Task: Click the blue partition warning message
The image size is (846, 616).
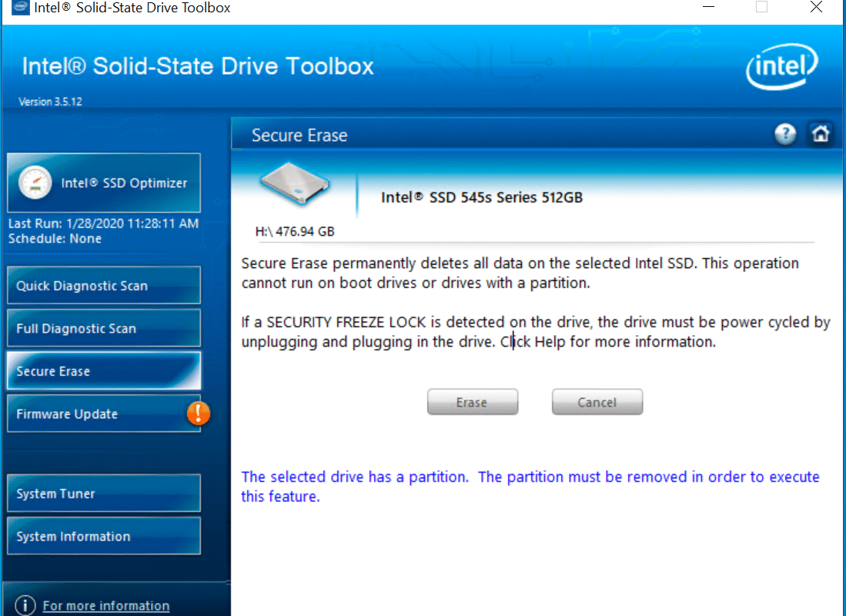Action: (530, 487)
